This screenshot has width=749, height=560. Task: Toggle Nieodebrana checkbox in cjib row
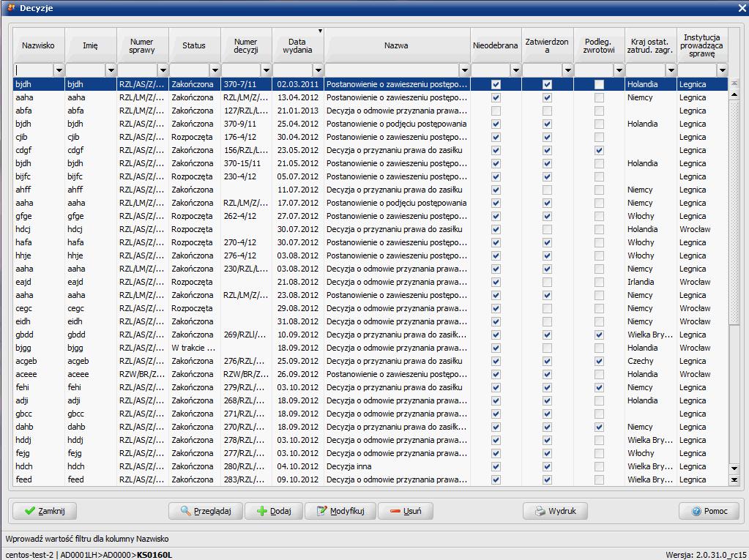click(x=496, y=137)
